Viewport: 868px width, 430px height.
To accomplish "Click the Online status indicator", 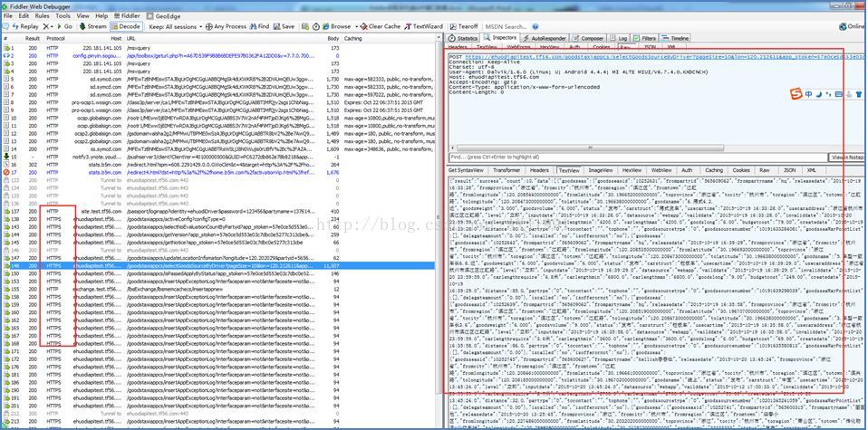I will coord(852,26).
